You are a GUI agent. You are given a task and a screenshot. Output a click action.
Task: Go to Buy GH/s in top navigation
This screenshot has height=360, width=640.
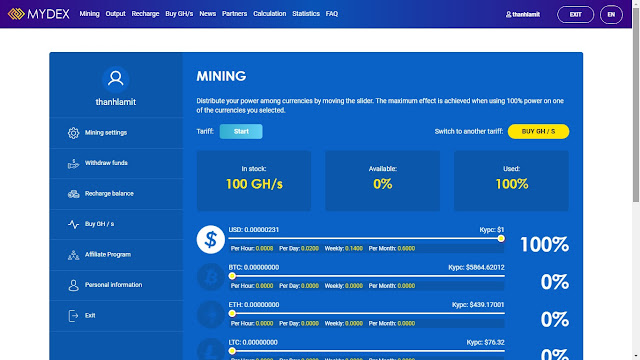(x=179, y=14)
